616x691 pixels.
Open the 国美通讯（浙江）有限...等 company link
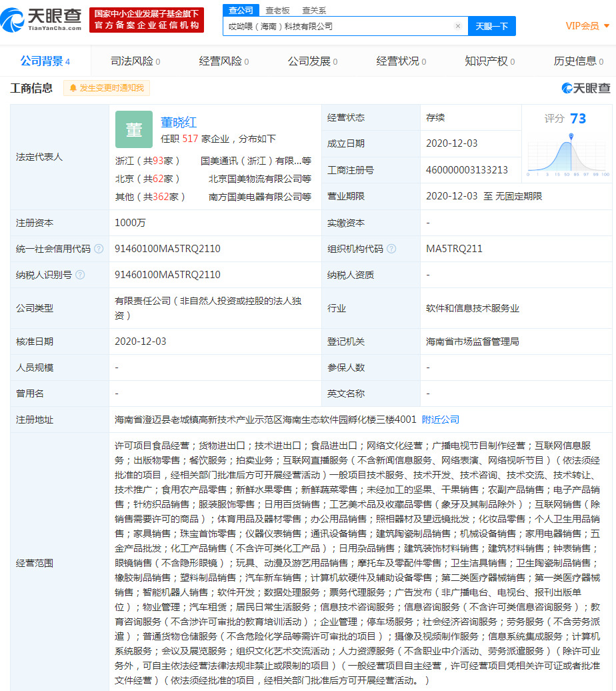point(255,161)
